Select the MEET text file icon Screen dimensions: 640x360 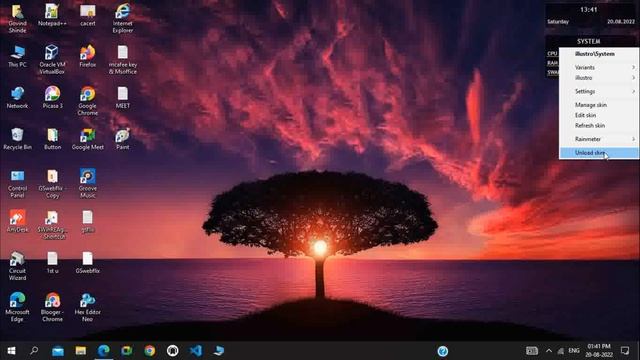click(122, 98)
